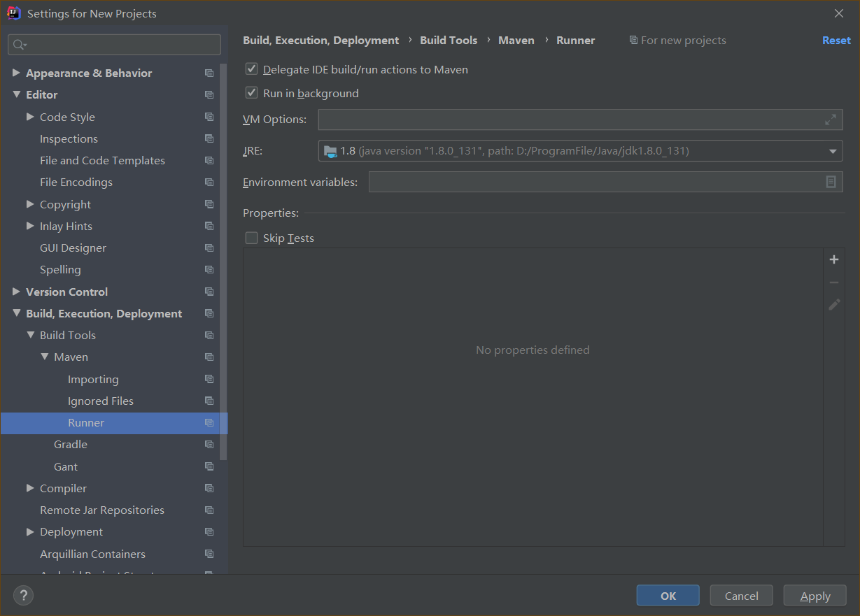Click in the settings search field
Image resolution: width=860 pixels, height=616 pixels.
(114, 45)
